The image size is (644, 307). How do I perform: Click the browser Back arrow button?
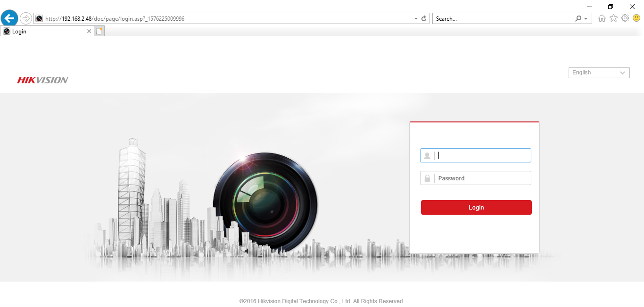tap(9, 18)
